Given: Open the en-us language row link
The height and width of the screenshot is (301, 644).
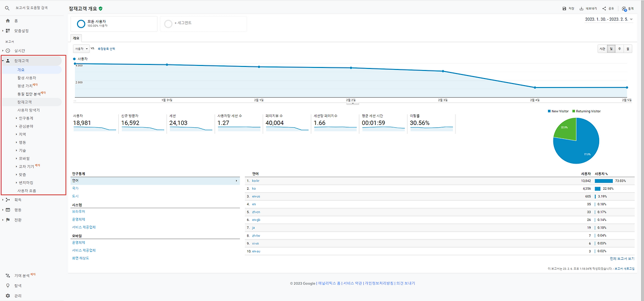Looking at the screenshot, I should coord(256,196).
